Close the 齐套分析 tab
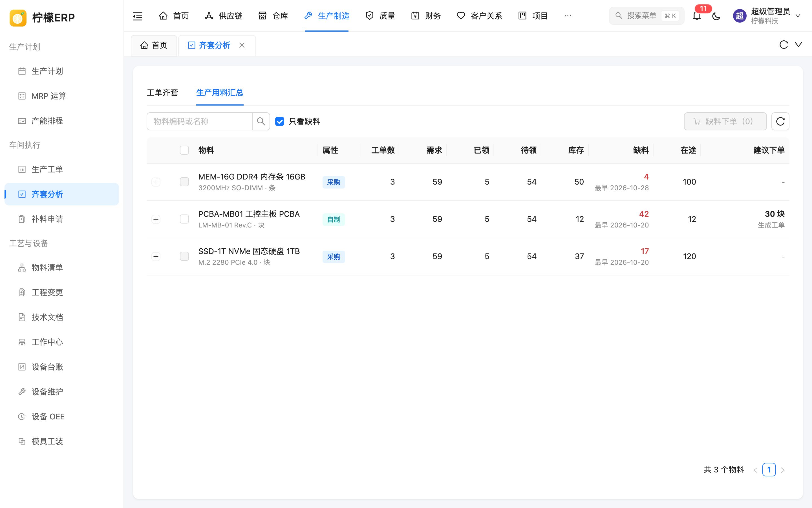 coord(242,45)
